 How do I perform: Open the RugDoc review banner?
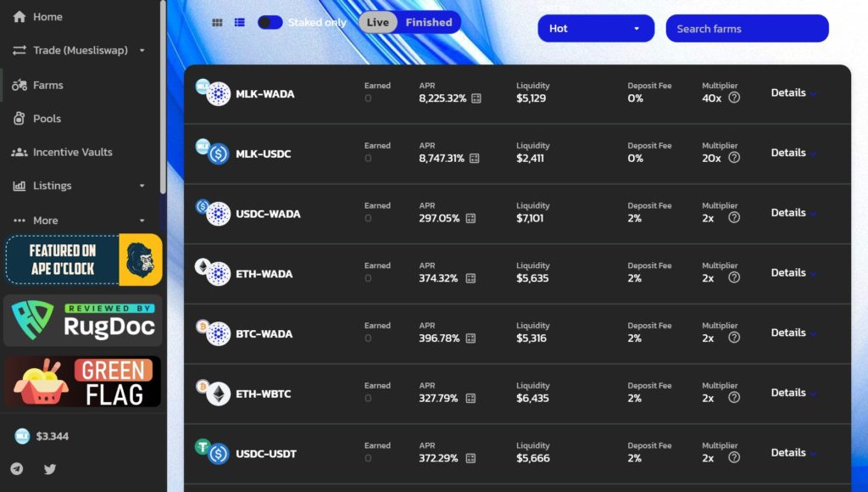point(83,321)
